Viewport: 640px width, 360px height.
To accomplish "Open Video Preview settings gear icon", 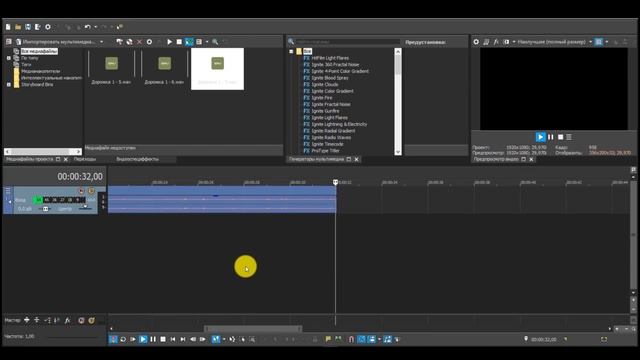I will [476, 42].
